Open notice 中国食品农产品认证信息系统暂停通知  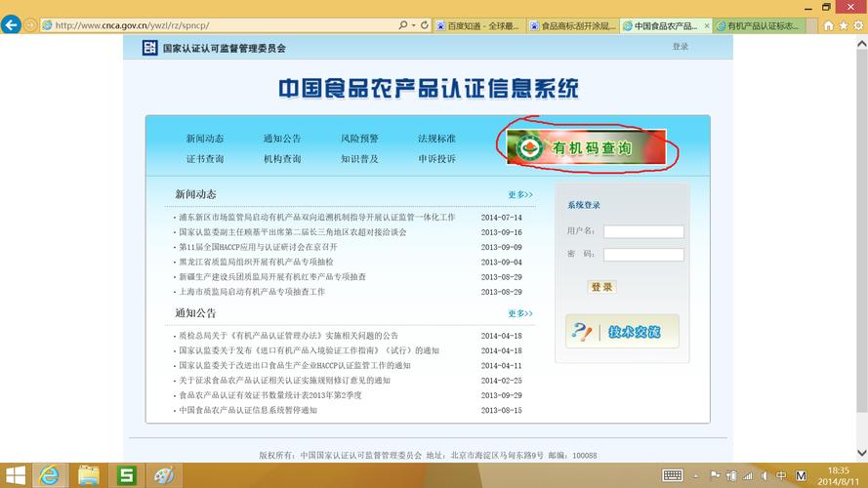248,411
